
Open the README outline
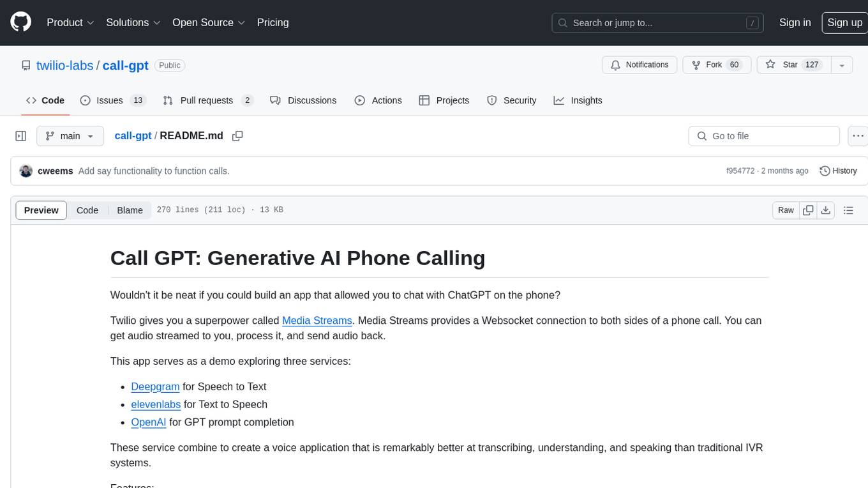[848, 210]
